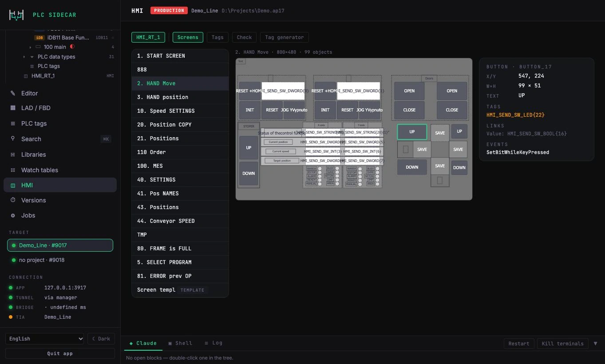The width and height of the screenshot is (605, 364).
Task: Click the PLC Sidecar logo
Action: click(x=16, y=15)
